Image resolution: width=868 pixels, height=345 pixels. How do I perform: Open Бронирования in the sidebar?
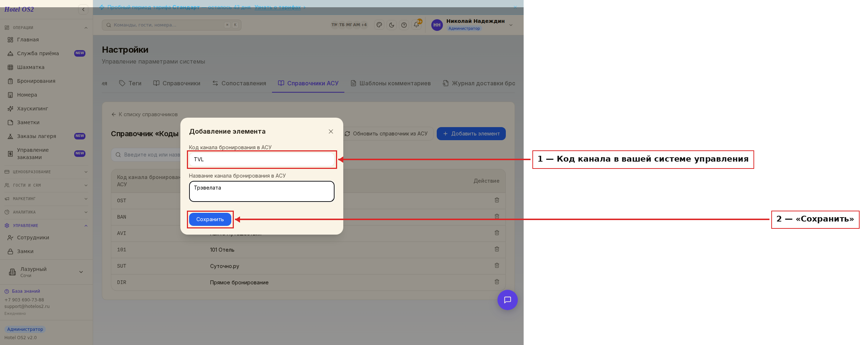[46, 81]
